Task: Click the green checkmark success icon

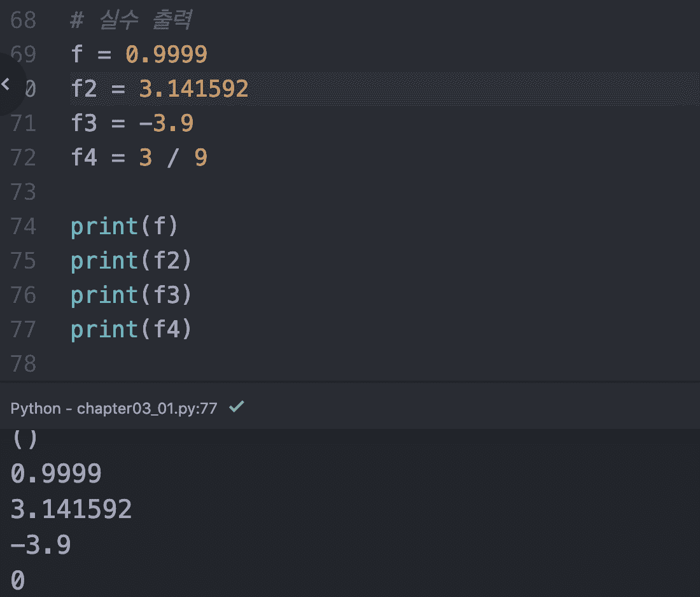Action: pyautogui.click(x=236, y=407)
